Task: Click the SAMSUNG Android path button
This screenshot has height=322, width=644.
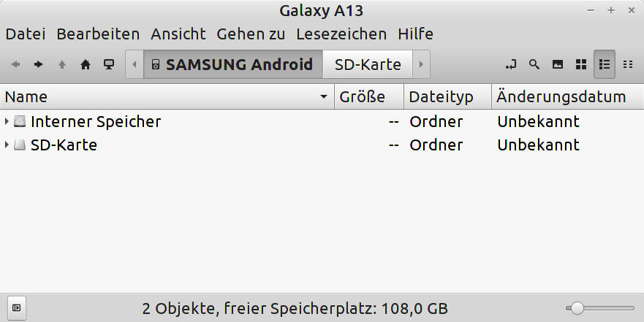Action: tap(233, 64)
